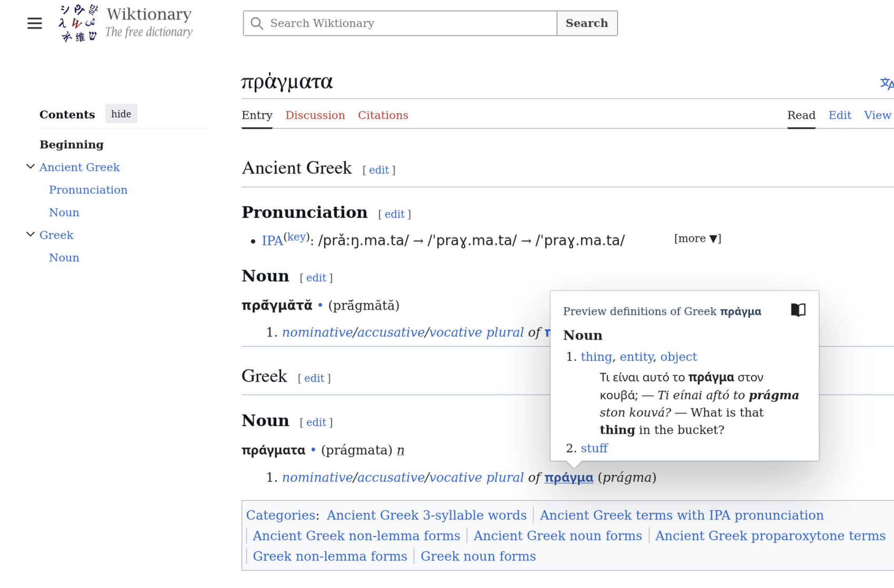Click πράγμα in the preview popup header
The width and height of the screenshot is (894, 588).
[x=740, y=311]
